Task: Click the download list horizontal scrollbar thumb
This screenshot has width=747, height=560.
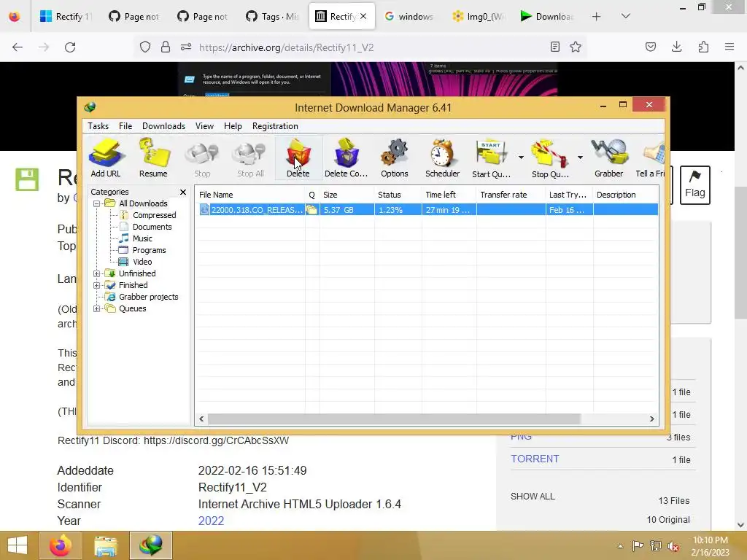Action: click(x=394, y=419)
